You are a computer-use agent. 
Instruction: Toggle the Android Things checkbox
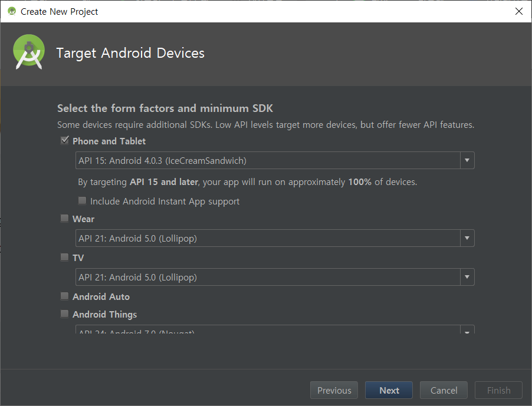(64, 314)
